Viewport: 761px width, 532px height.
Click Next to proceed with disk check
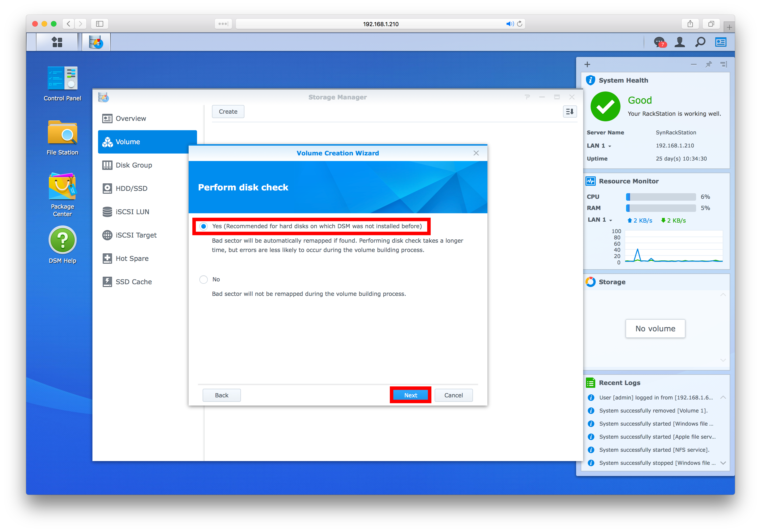411,395
